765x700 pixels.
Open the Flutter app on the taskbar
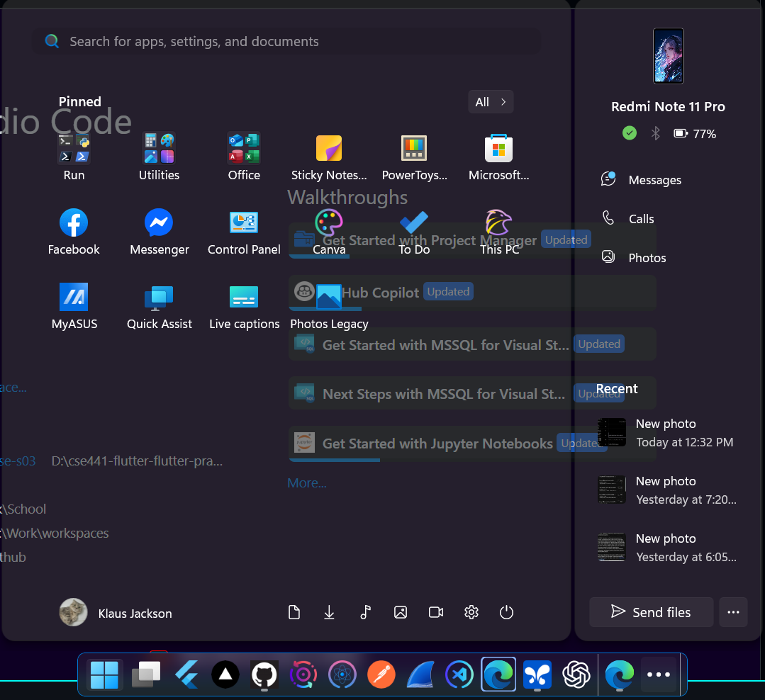point(186,674)
